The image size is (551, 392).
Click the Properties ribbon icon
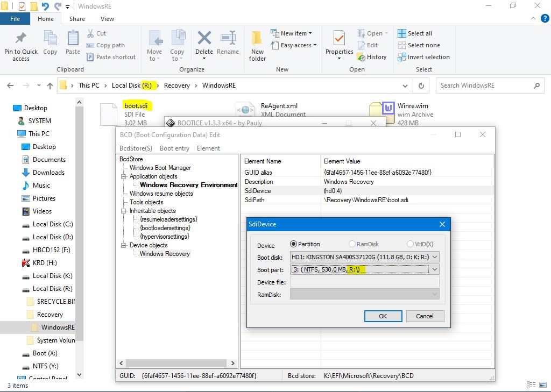pyautogui.click(x=339, y=40)
